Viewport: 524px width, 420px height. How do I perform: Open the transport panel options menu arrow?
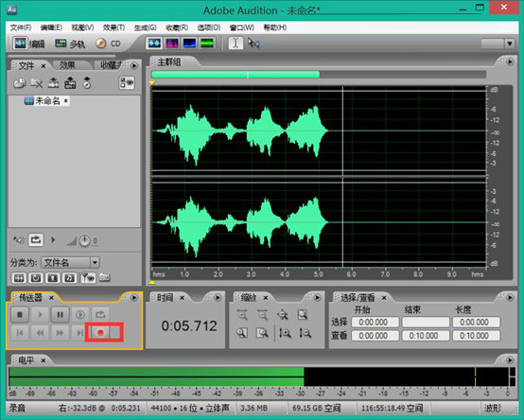coord(134,297)
